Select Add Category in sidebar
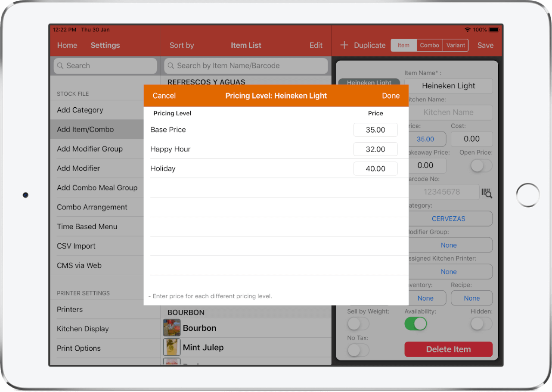Image resolution: width=552 pixels, height=392 pixels. point(97,110)
